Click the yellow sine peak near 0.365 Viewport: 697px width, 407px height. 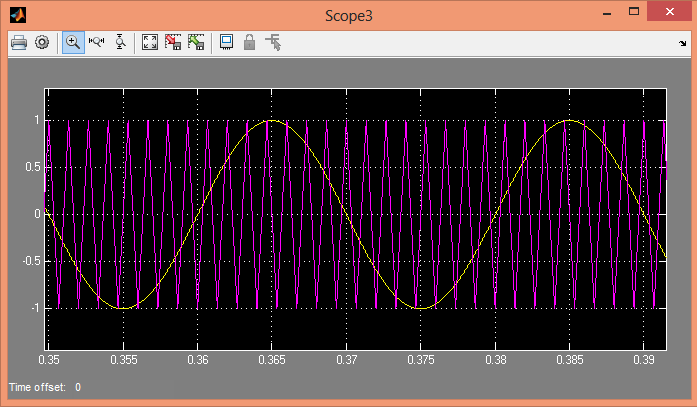tap(271, 121)
